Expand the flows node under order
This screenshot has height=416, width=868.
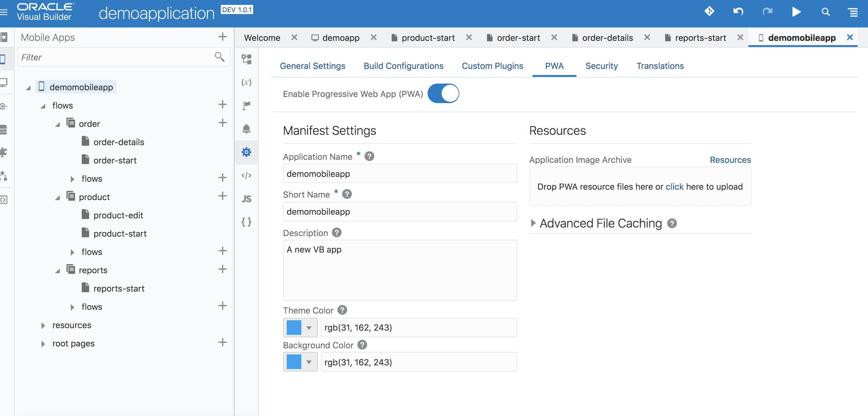pos(72,179)
